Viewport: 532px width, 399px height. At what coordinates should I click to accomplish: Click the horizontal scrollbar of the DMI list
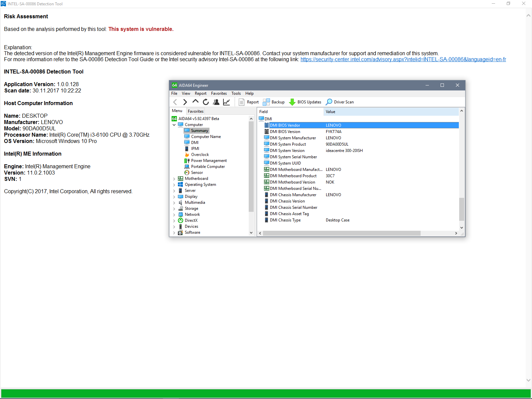pyautogui.click(x=342, y=233)
